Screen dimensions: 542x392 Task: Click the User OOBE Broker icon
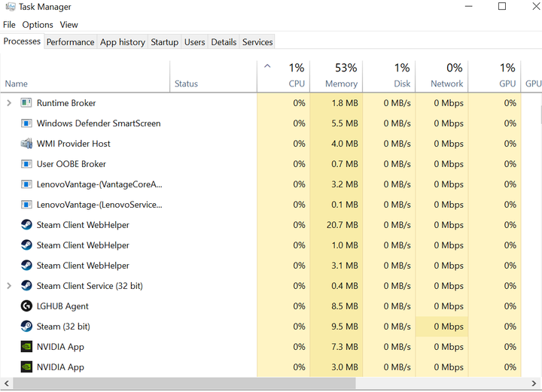tap(26, 164)
